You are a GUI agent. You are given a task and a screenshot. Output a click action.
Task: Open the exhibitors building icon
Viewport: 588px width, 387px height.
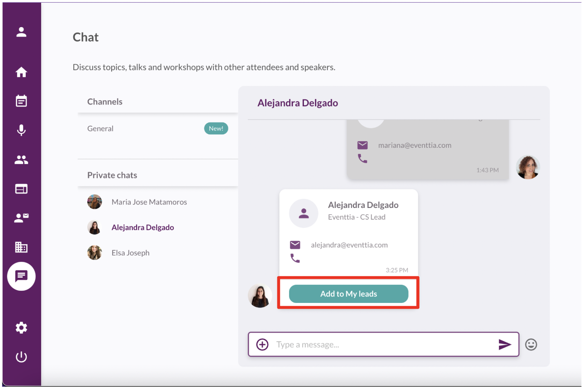[21, 247]
